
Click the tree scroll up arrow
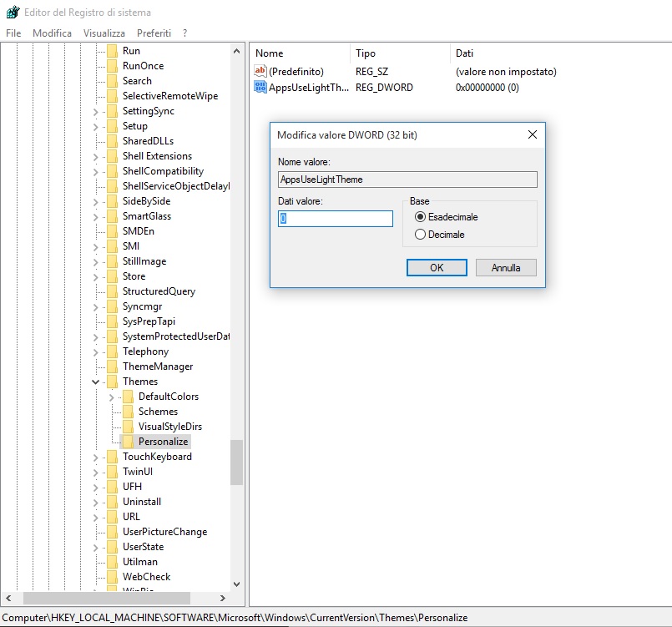pyautogui.click(x=236, y=51)
